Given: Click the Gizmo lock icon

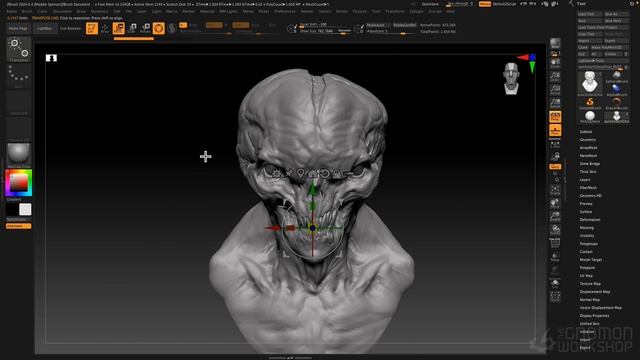Looking at the screenshot, I should pos(337,173).
